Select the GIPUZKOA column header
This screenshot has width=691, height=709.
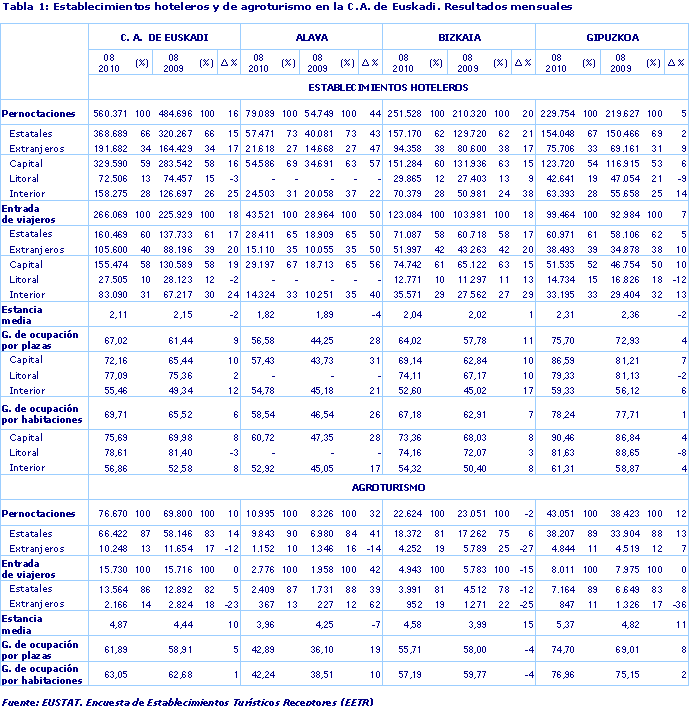click(613, 37)
